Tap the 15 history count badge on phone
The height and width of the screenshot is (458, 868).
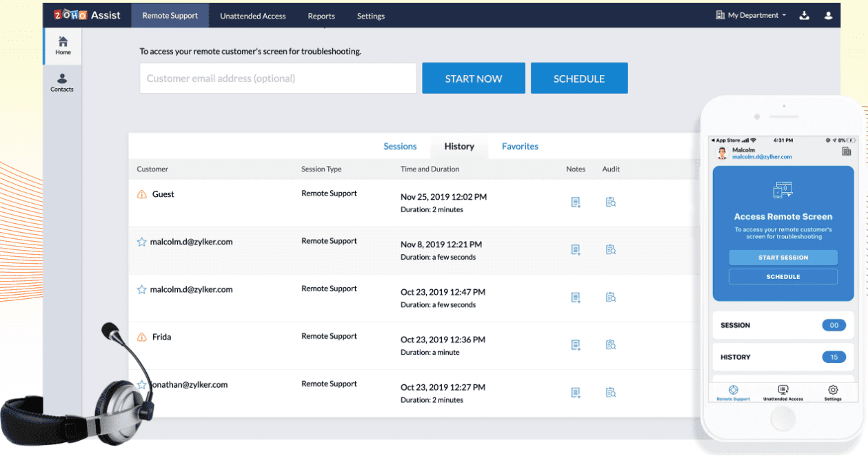[834, 357]
